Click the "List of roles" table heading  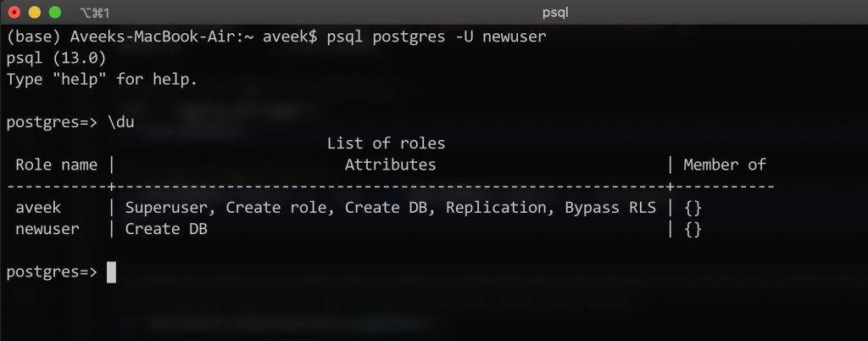click(x=386, y=143)
